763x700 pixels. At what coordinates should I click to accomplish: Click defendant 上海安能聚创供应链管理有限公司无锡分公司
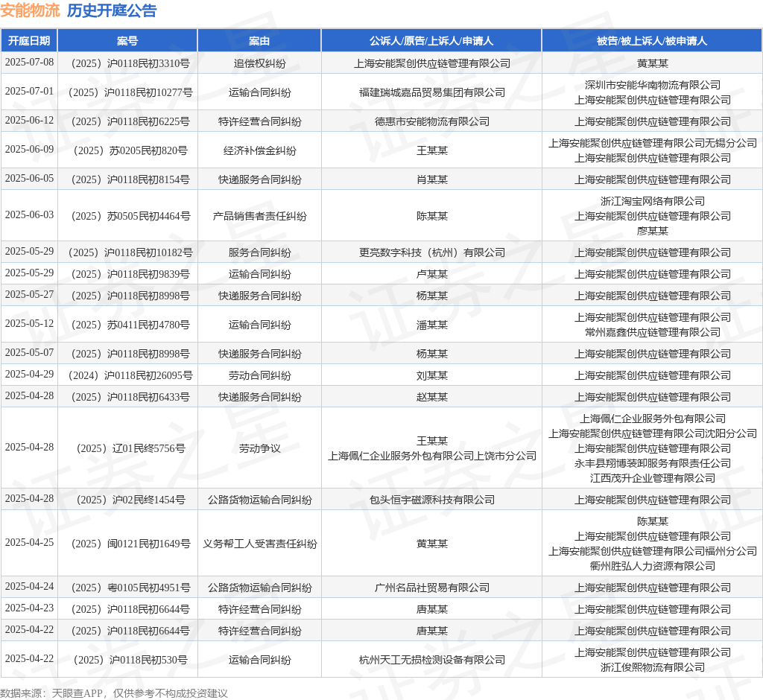tap(653, 143)
